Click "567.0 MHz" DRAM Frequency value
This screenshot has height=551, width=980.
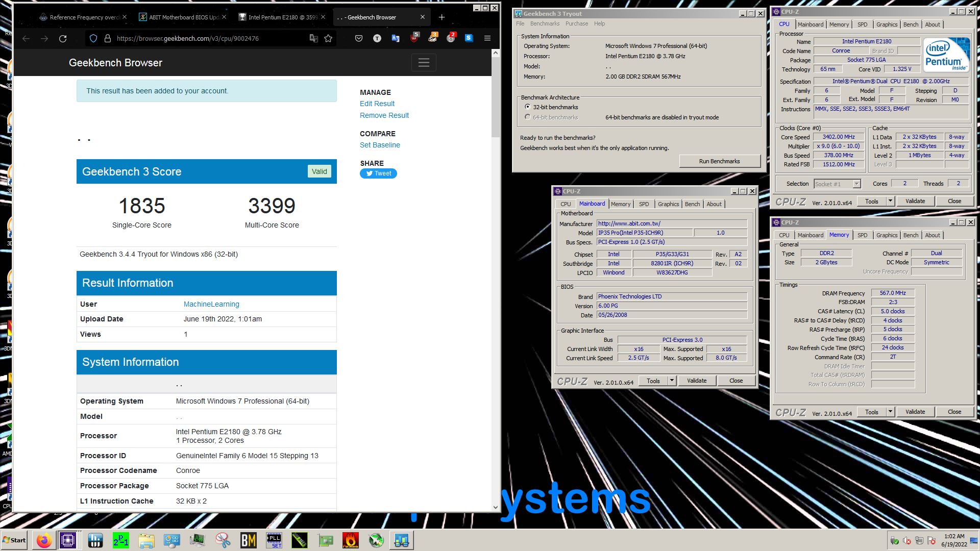tap(893, 293)
